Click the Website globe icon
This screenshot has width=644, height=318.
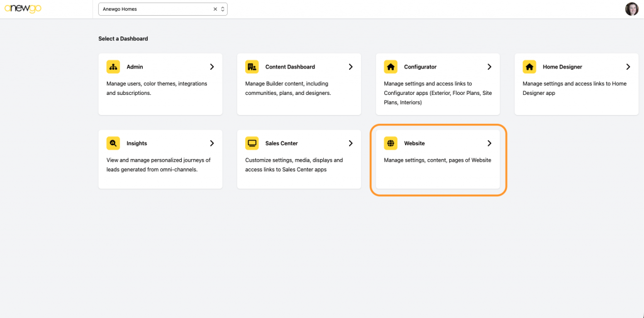pyautogui.click(x=391, y=143)
